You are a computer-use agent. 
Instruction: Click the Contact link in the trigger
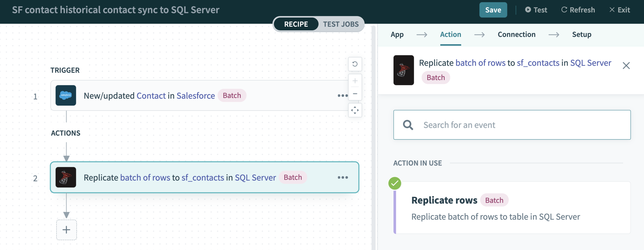pyautogui.click(x=151, y=96)
